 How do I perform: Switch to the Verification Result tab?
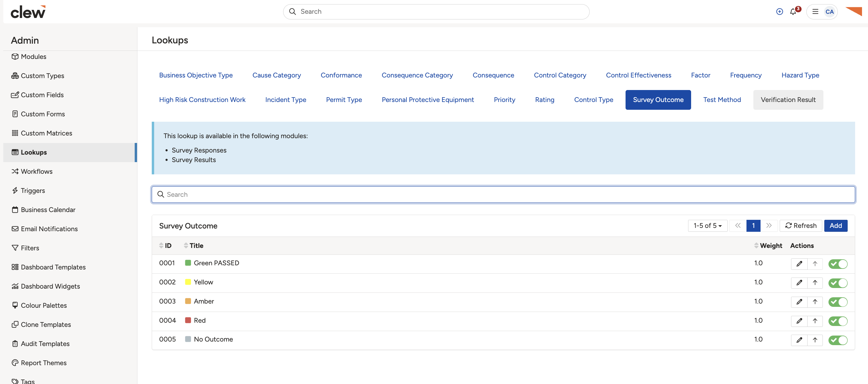coord(788,100)
